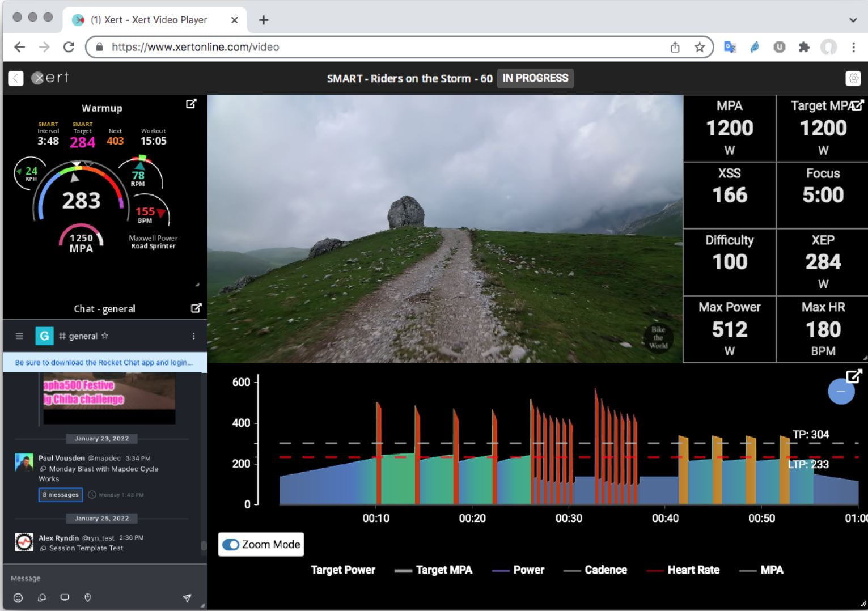Click the Difficulty 100 data cell

[x=730, y=262]
